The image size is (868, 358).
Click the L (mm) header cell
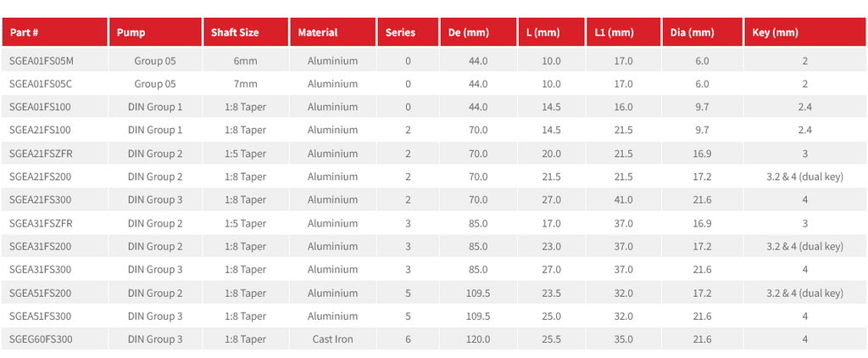pyautogui.click(x=551, y=32)
